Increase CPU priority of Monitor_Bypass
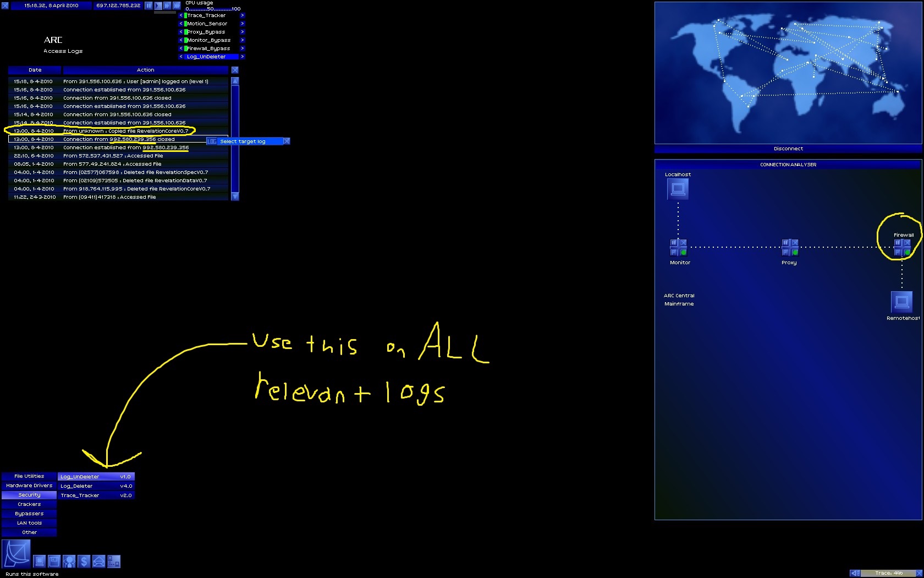 (242, 40)
